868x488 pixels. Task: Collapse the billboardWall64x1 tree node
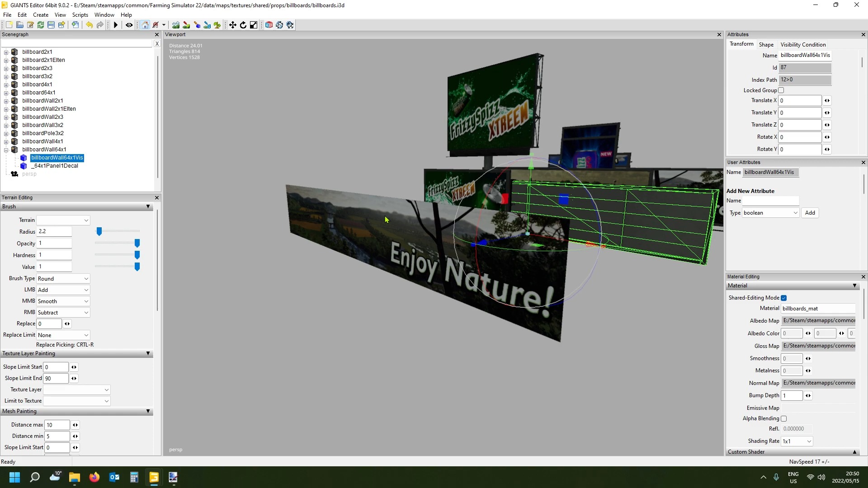click(6, 150)
